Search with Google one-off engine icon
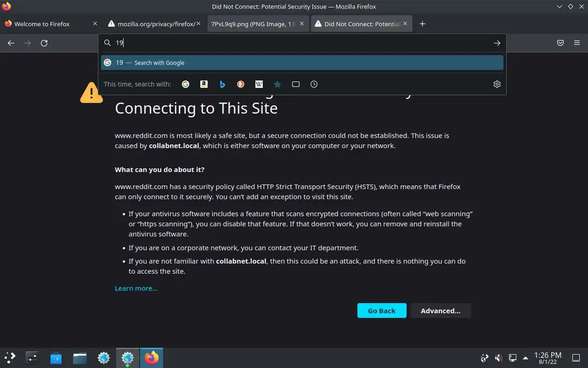The height and width of the screenshot is (368, 588). point(186,84)
